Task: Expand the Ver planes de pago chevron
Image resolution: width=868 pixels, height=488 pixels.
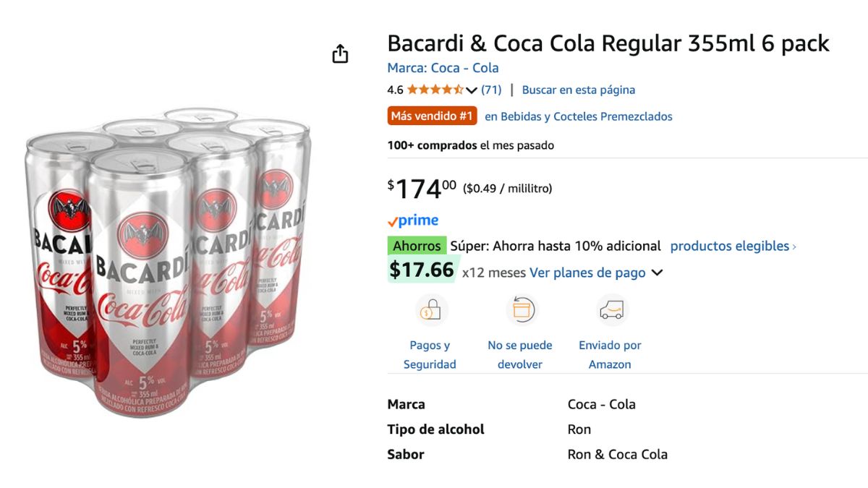Action: click(657, 273)
